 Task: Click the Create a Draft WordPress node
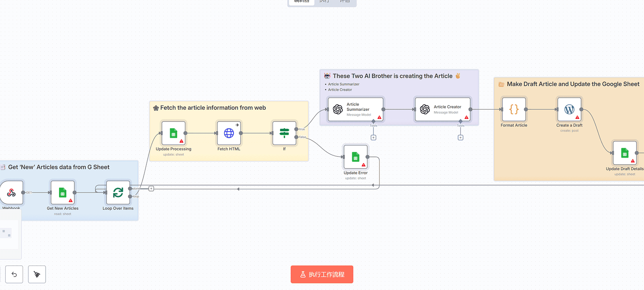569,109
